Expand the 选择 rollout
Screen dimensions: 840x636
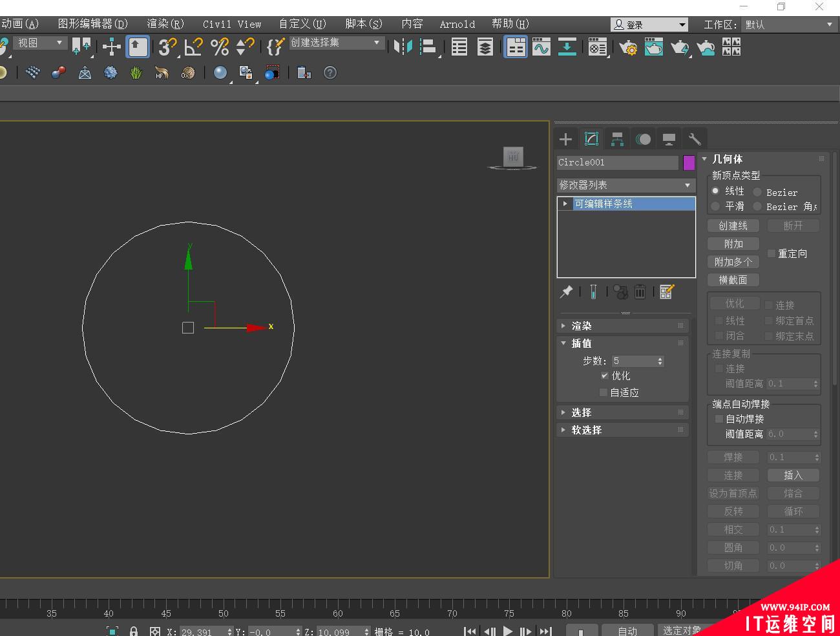click(x=623, y=412)
